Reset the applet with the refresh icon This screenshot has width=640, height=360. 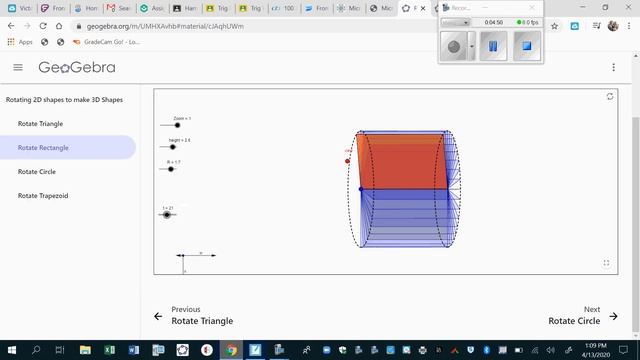(610, 96)
